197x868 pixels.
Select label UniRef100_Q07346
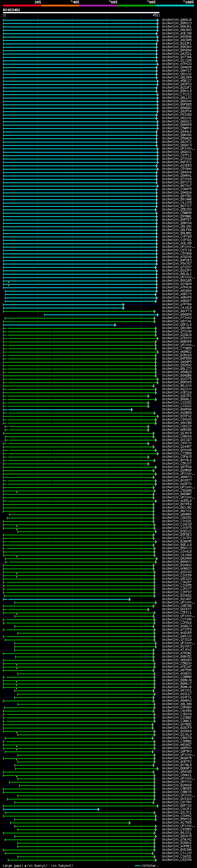[177, 57]
